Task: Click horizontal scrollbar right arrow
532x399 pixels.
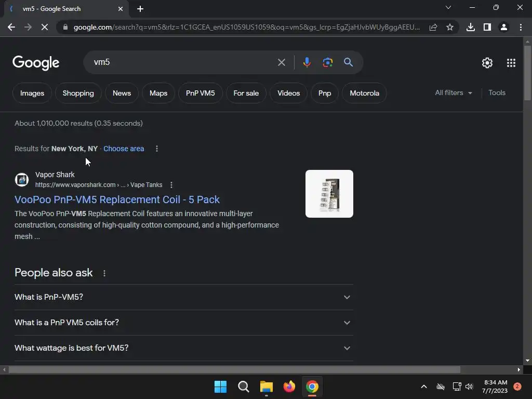Action: (x=519, y=369)
